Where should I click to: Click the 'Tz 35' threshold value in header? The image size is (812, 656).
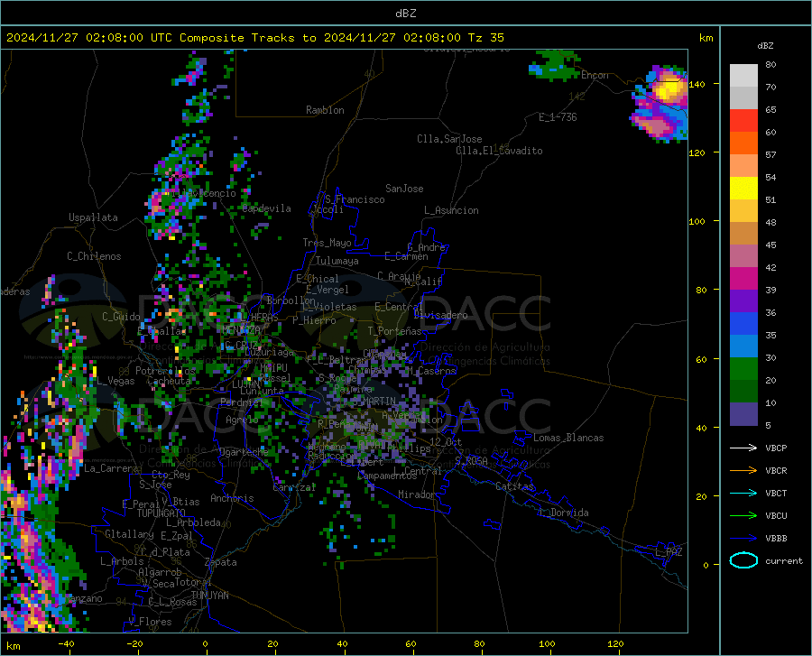click(485, 38)
